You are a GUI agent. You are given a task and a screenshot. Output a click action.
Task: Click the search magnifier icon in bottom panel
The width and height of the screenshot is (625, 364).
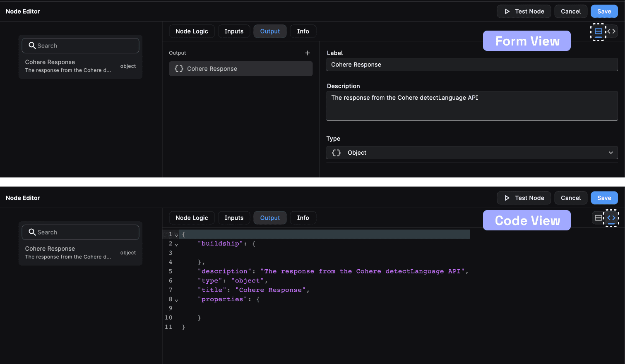click(32, 232)
